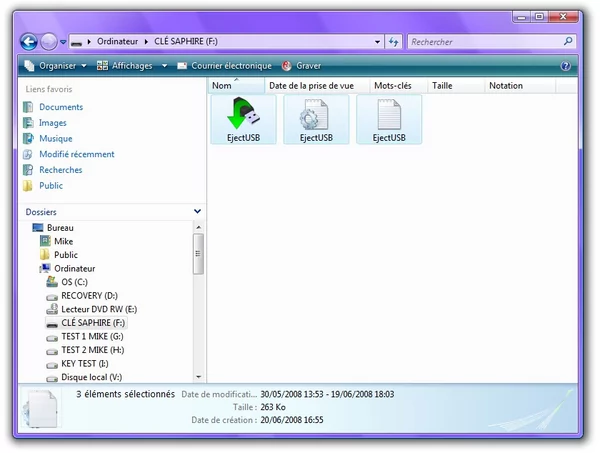The height and width of the screenshot is (453, 600).
Task: Sort by the Nom column header
Action: (x=236, y=86)
